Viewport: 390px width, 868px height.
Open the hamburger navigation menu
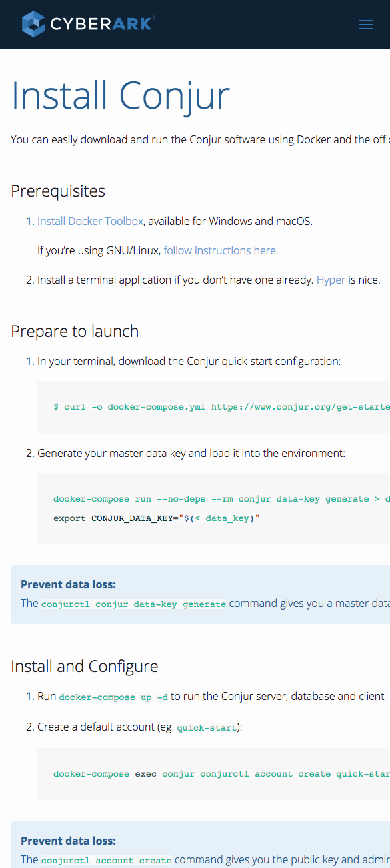(x=365, y=24)
